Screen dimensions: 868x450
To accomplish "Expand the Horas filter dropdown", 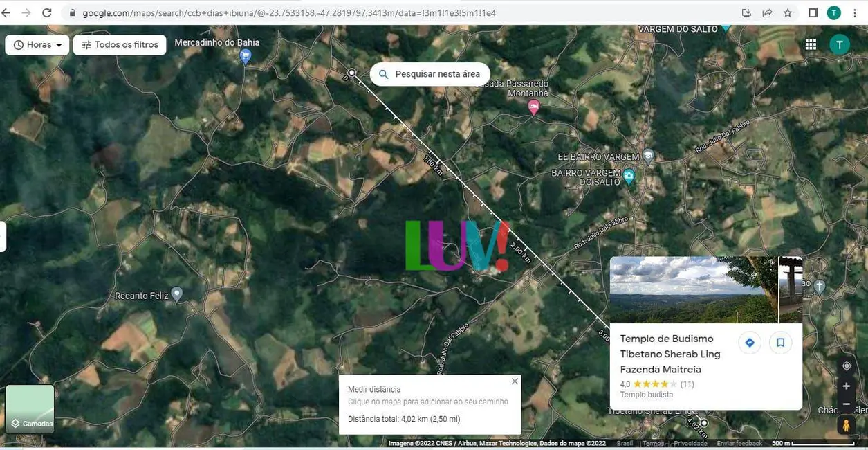I will point(37,44).
